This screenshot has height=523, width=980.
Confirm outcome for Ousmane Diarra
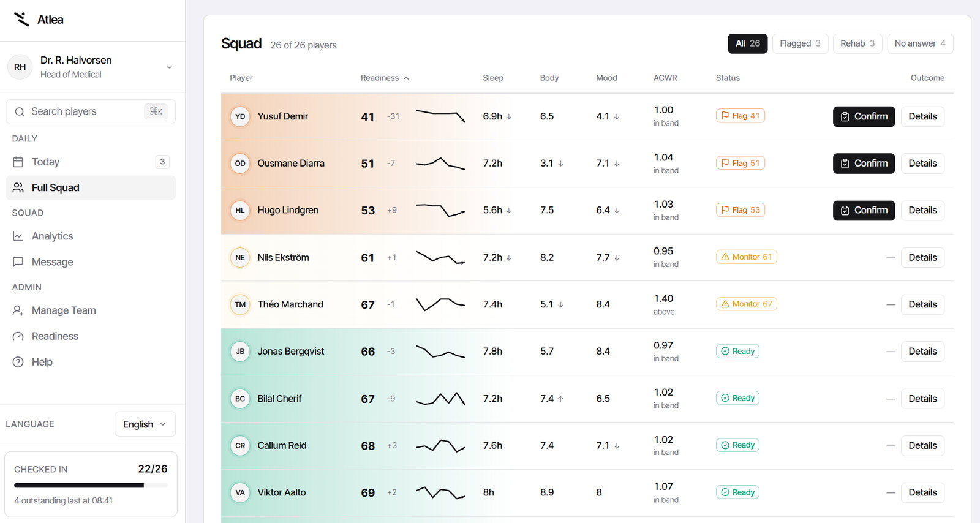(x=864, y=163)
